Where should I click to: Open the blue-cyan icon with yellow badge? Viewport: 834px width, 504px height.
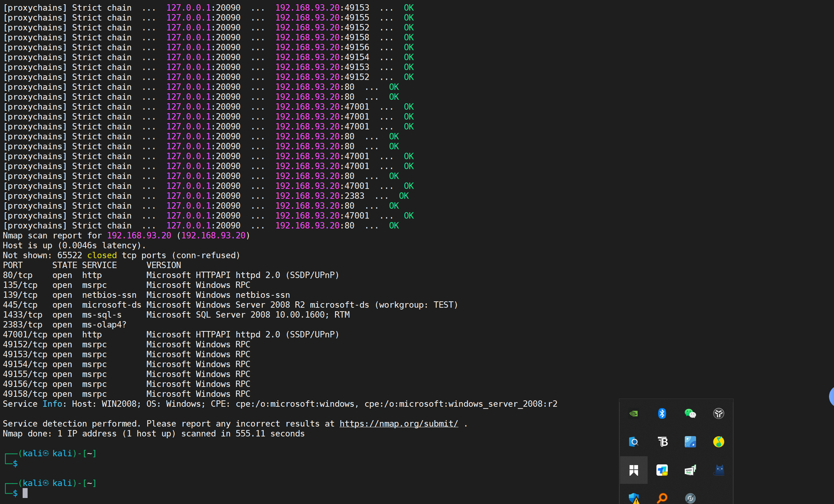pos(662,470)
